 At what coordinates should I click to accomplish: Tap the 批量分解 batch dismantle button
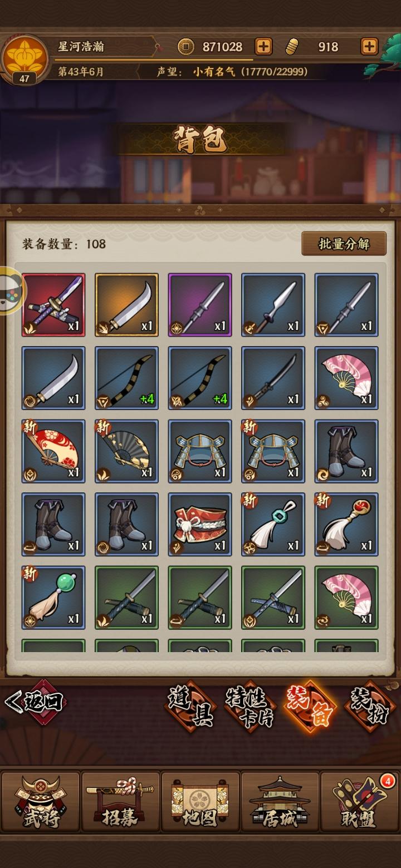click(344, 244)
